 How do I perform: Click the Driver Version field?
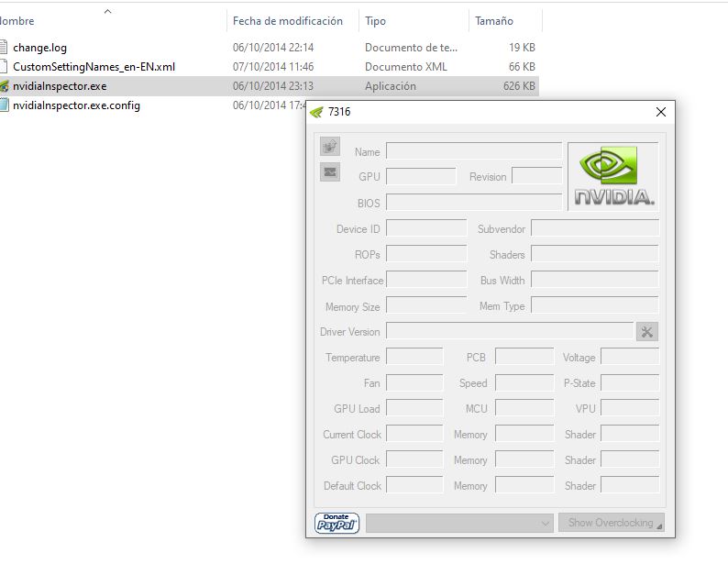tap(510, 331)
